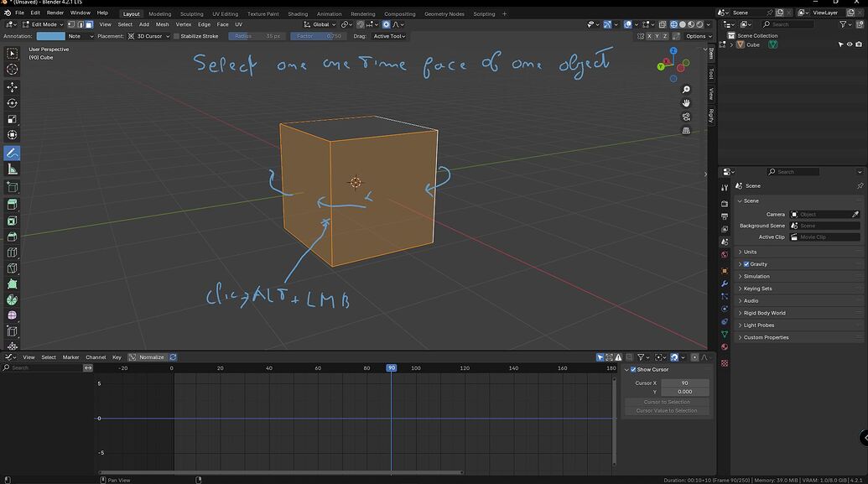Activate the 3D Cursor tool

point(12,70)
